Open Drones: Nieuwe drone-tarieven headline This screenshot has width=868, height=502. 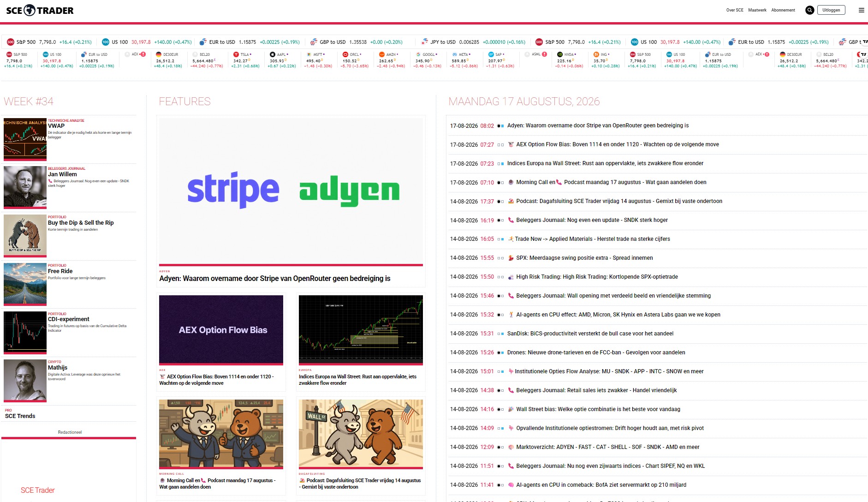[x=596, y=353]
